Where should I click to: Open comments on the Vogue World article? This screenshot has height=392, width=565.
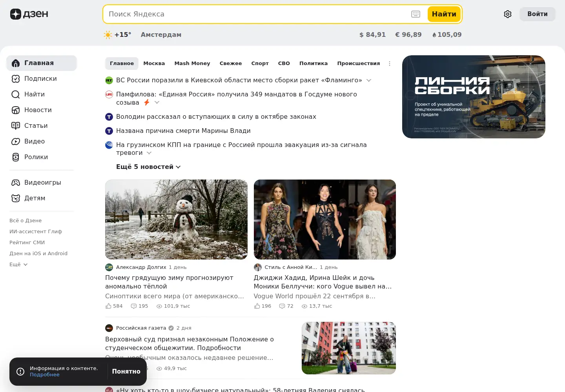(x=286, y=306)
